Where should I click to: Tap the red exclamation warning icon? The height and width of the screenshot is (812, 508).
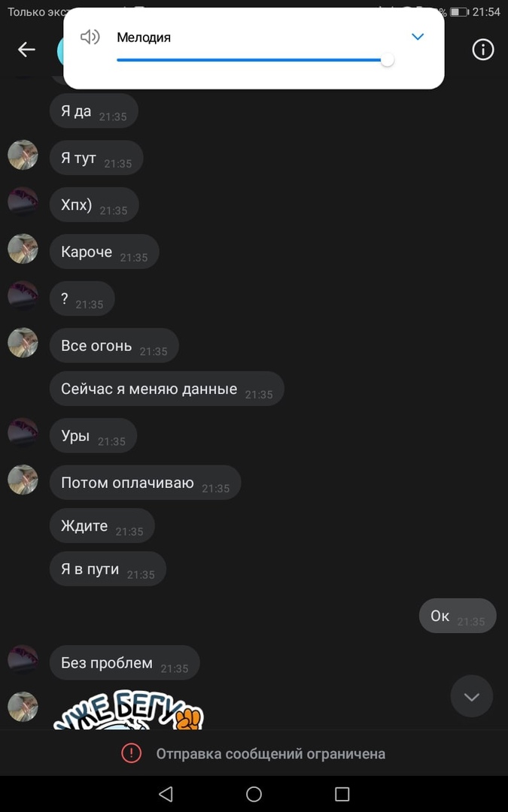[132, 753]
